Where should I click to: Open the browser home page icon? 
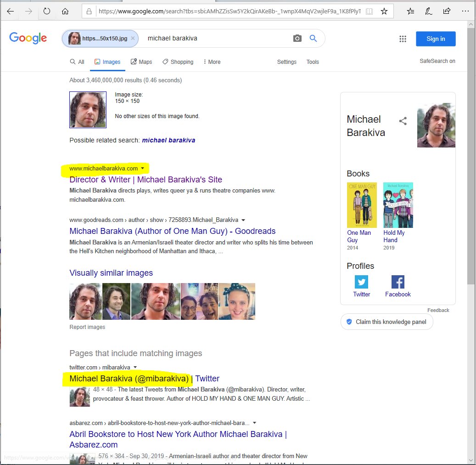coord(65,11)
